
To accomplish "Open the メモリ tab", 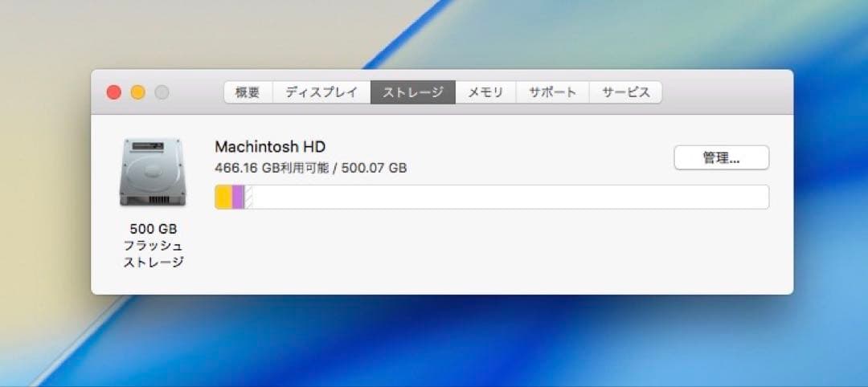I will (x=485, y=92).
